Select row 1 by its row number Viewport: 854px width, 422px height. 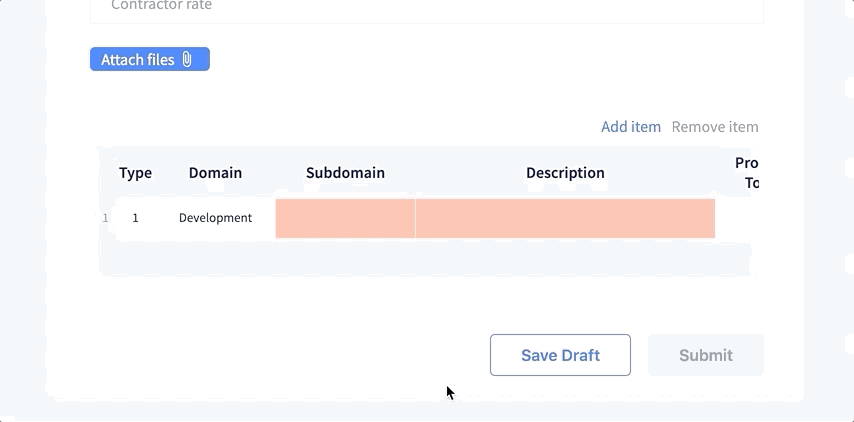[105, 218]
